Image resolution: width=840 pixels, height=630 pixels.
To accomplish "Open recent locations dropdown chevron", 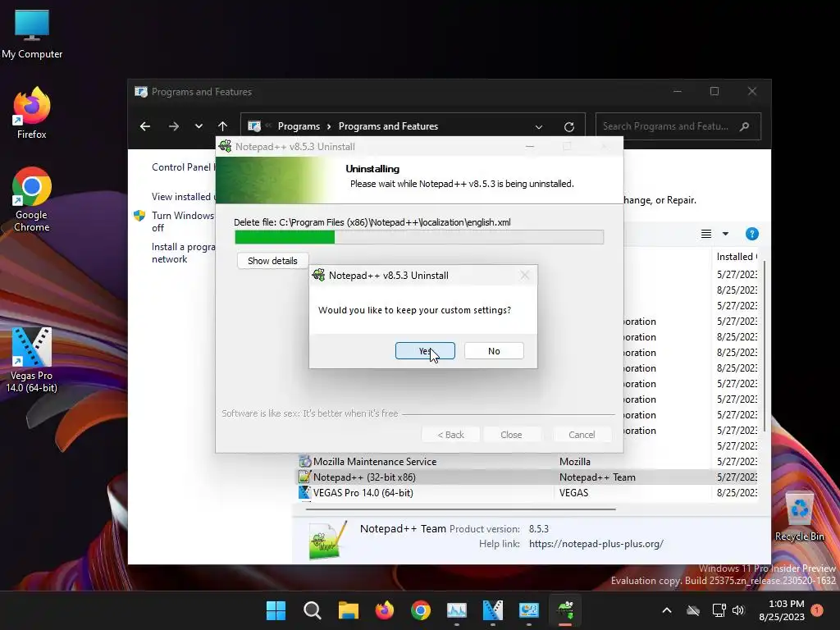I will 199,126.
